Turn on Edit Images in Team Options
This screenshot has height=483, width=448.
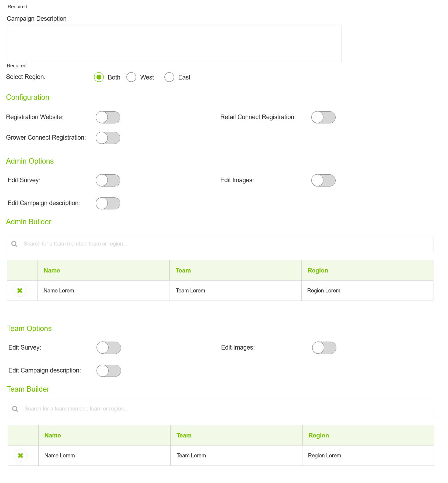click(324, 348)
